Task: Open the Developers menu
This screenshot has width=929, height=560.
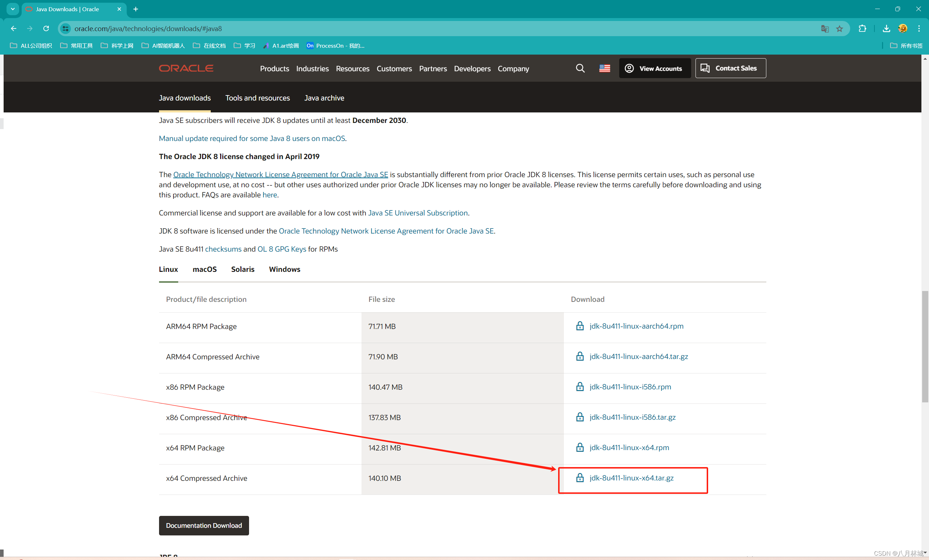Action: click(472, 69)
